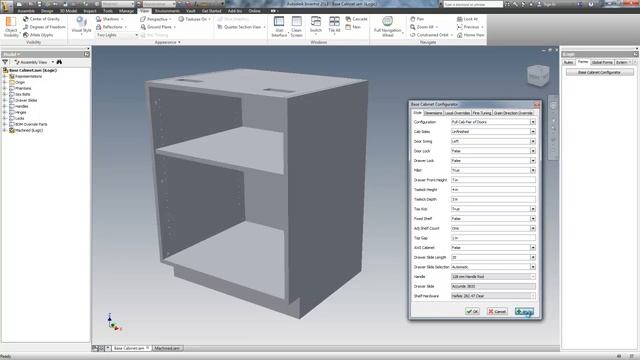Screen dimensions: 640x360
Task: Click the Toekick Height input field
Action: pos(493,190)
